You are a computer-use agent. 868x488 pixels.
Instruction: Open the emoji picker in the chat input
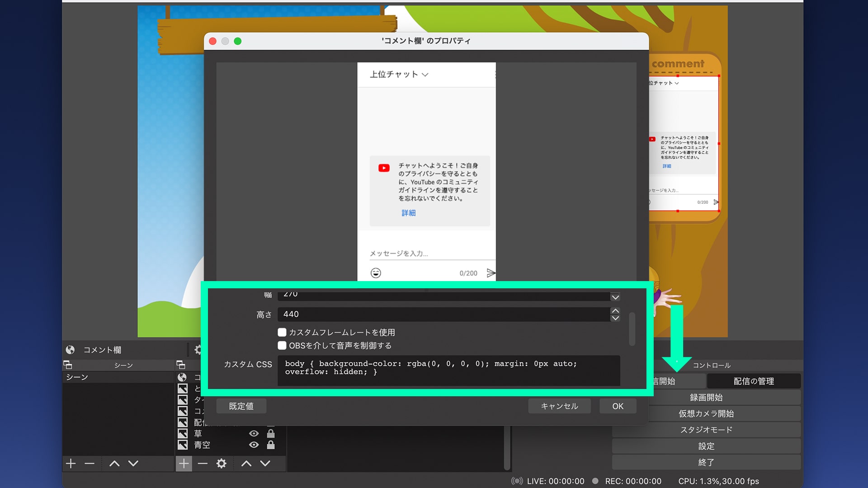375,272
